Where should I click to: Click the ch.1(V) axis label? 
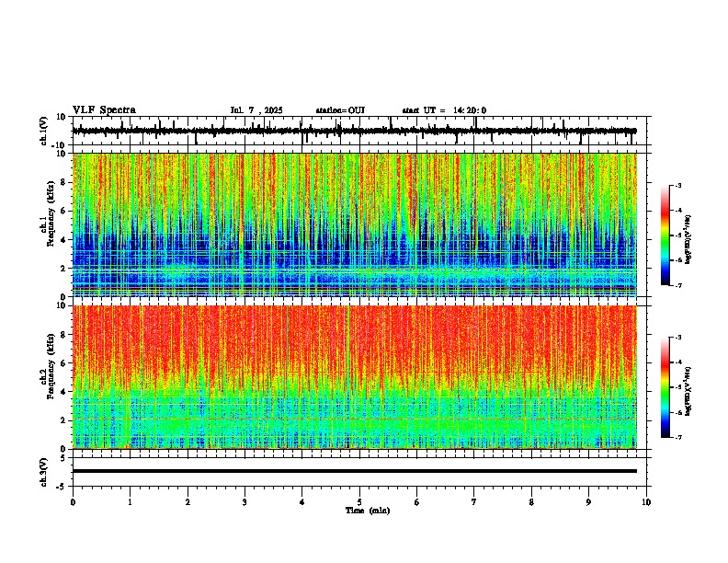(x=44, y=131)
